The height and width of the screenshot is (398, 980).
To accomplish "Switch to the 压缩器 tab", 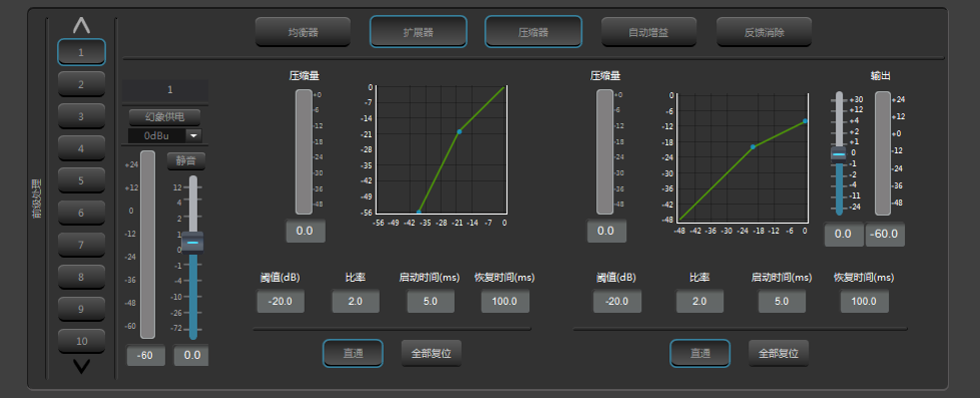I will (x=533, y=32).
